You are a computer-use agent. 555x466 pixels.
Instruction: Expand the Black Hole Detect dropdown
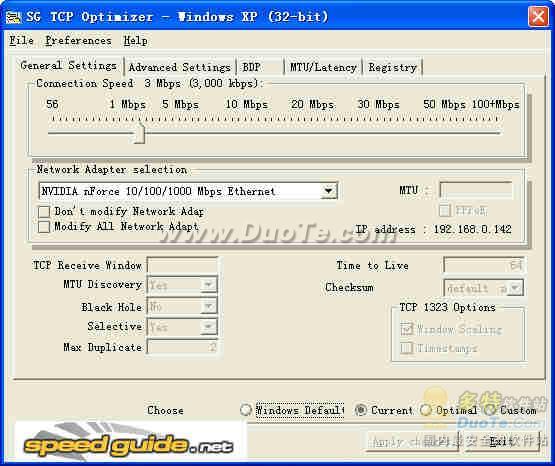pyautogui.click(x=208, y=306)
